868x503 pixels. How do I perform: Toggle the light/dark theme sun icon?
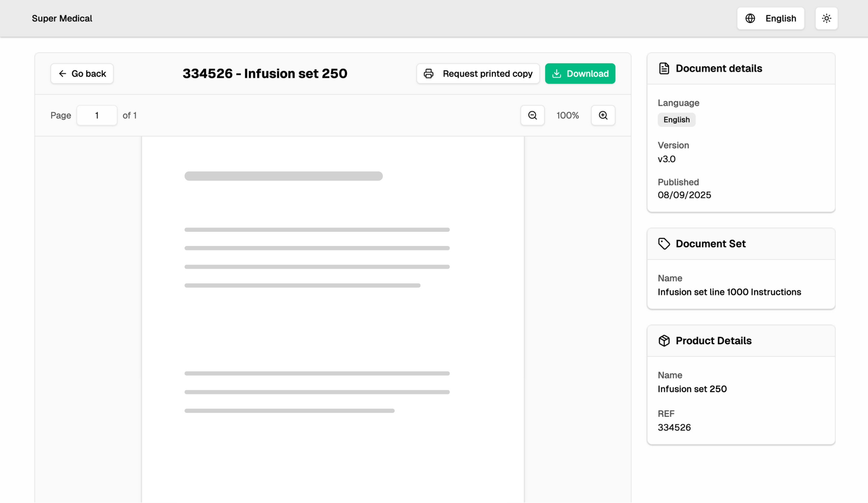click(x=826, y=18)
